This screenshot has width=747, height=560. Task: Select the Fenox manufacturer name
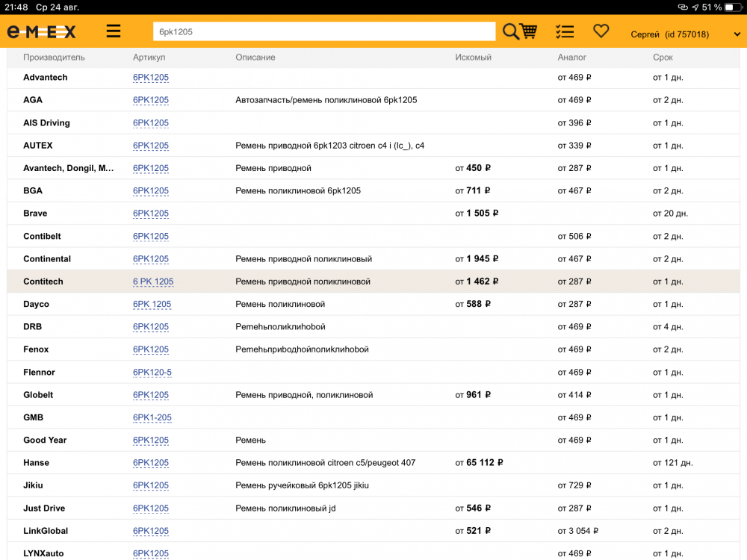tap(36, 349)
